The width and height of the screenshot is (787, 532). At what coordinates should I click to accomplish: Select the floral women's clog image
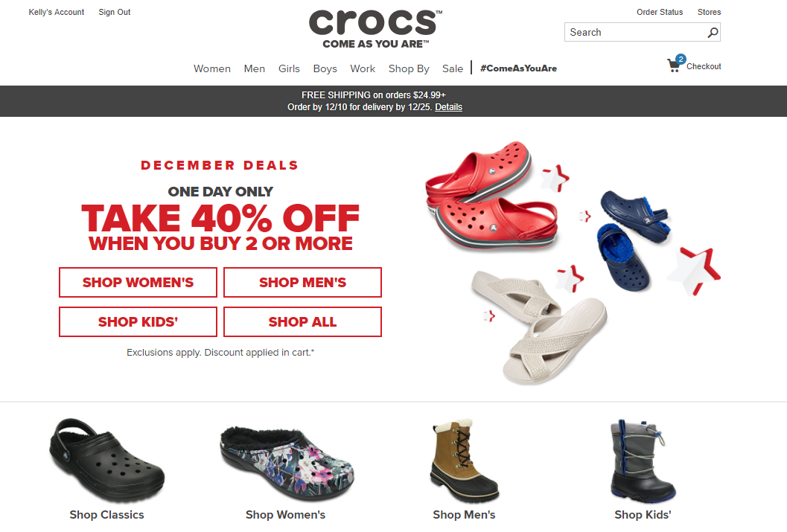pyautogui.click(x=287, y=463)
